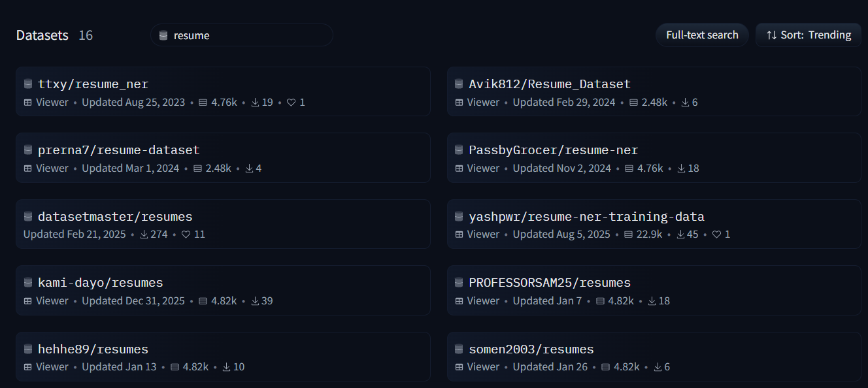Click the heart icon on yashpwr/resume-ner-training-data
Viewport: 868px width, 388px height.
[716, 234]
